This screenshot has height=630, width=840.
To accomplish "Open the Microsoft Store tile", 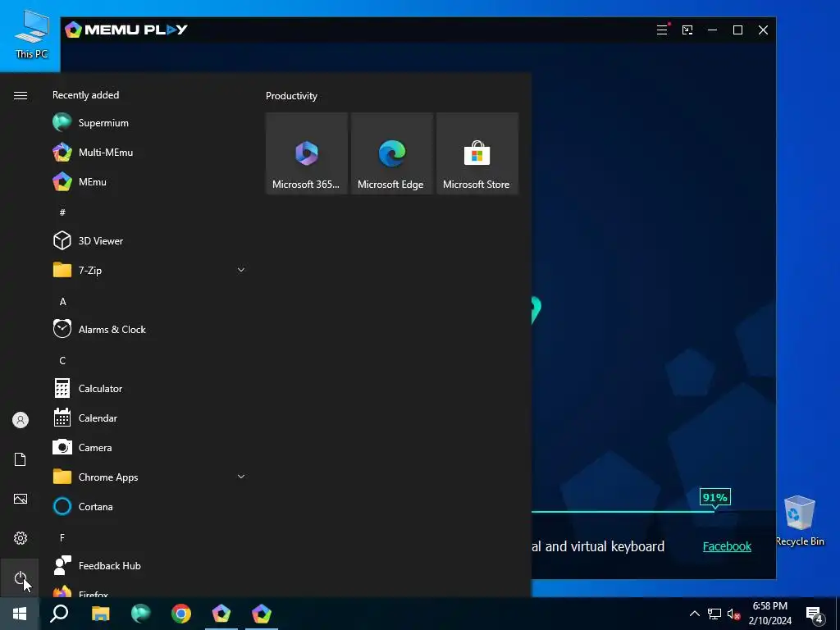I will tap(477, 153).
